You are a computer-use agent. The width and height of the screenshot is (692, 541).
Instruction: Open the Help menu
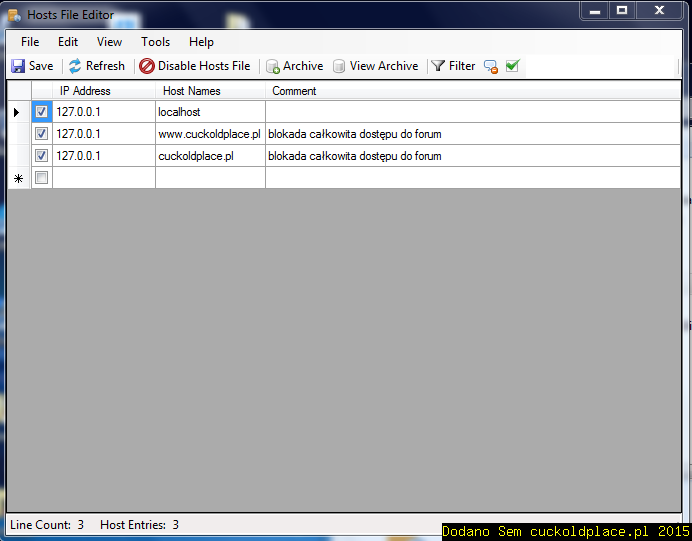pos(201,42)
